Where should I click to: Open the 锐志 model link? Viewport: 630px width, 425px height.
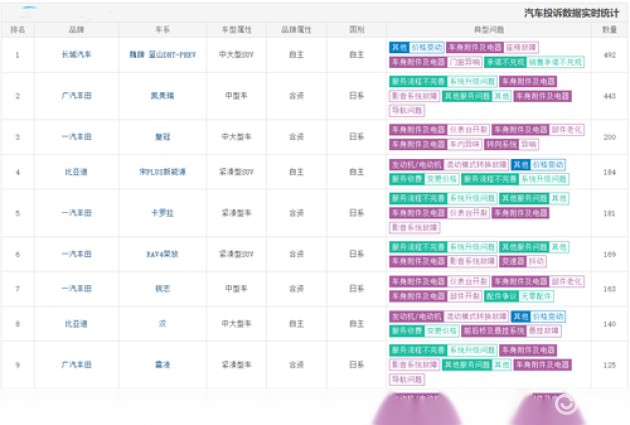(x=162, y=288)
